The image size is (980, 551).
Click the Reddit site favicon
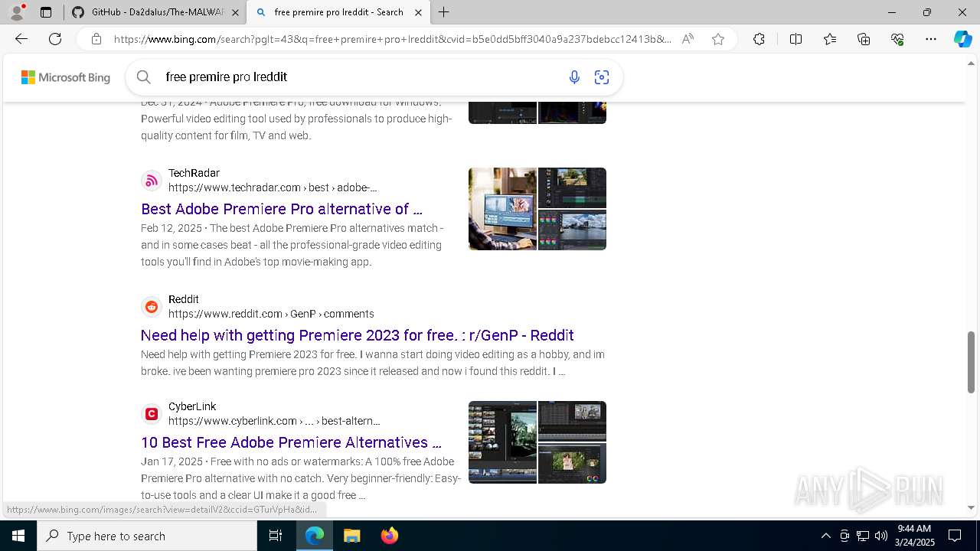(x=152, y=307)
